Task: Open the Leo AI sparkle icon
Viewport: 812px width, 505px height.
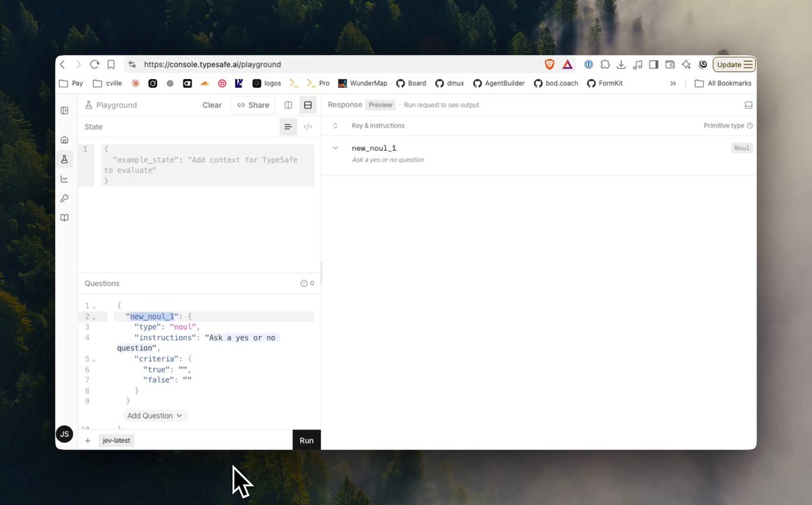Action: (686, 65)
